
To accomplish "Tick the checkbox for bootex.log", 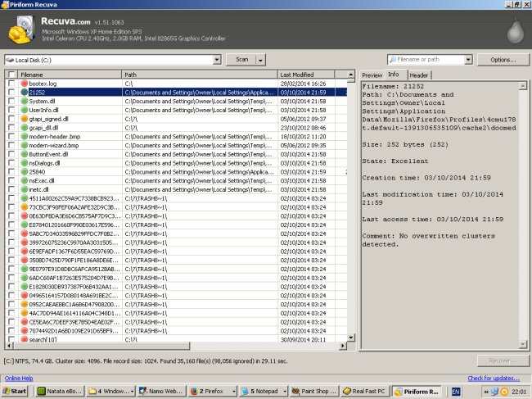I will coord(11,84).
